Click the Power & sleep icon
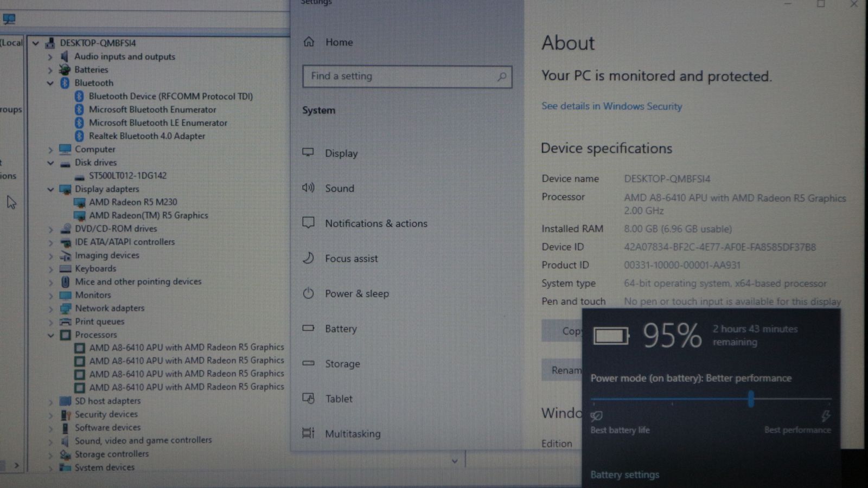Viewport: 868px width, 488px height. pos(308,293)
